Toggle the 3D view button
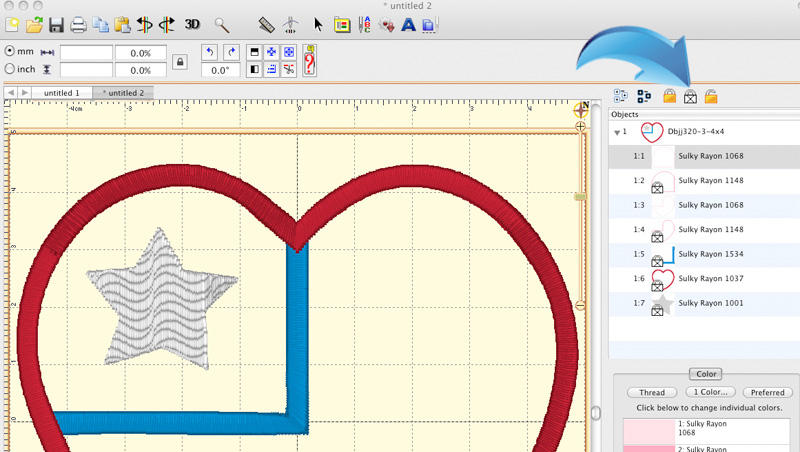This screenshot has width=800, height=452. 192,24
